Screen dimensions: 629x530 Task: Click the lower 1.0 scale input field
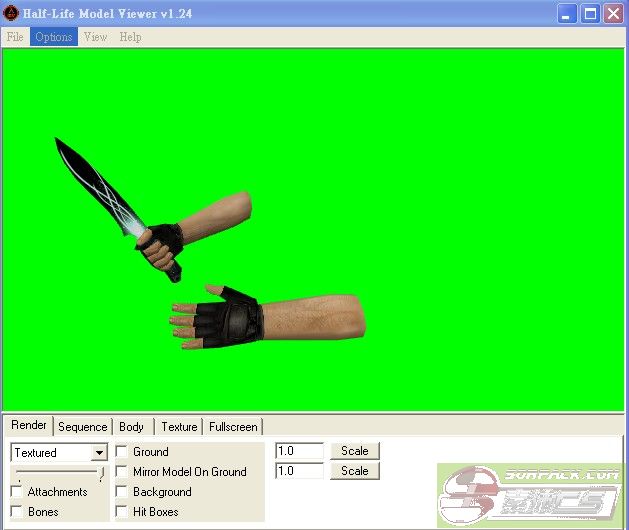[299, 471]
